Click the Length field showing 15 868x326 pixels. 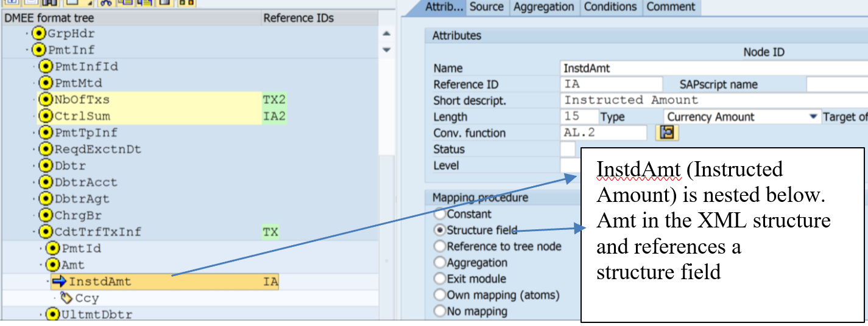[x=579, y=117]
